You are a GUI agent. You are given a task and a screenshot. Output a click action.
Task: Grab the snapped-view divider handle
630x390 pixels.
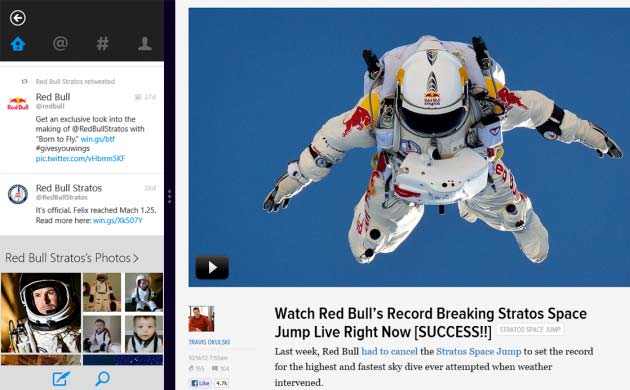[170, 196]
